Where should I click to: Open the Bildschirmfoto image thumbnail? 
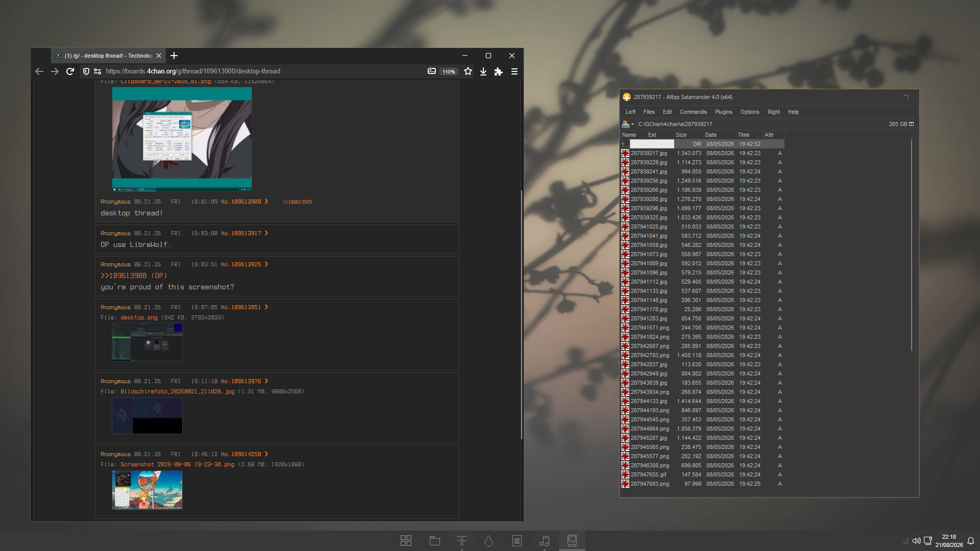(x=147, y=416)
